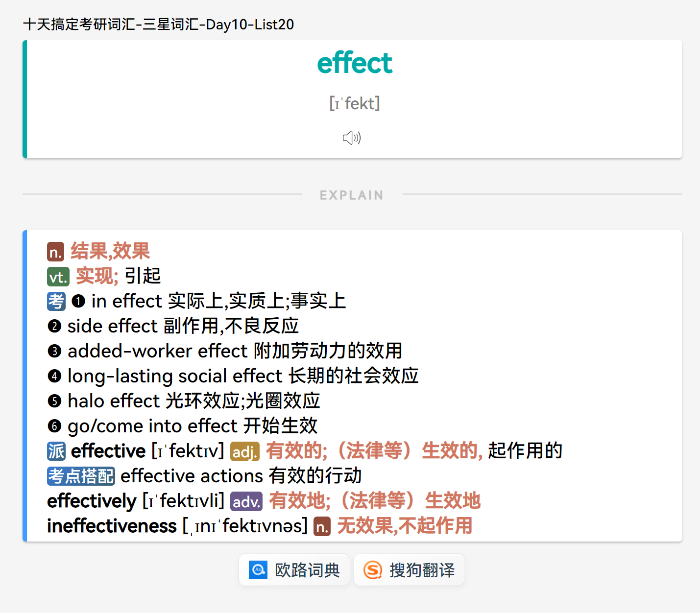700x613 pixels.
Task: Click the phonetic transcription [ɪˈfekt]
Action: coord(355,103)
